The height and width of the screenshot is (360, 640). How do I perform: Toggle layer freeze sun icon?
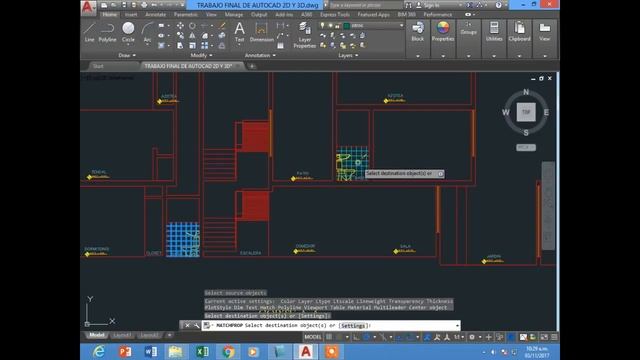[x=330, y=26]
